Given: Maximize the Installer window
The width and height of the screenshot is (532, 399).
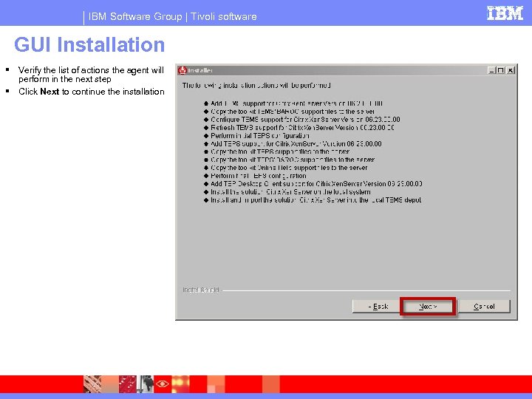Looking at the screenshot, I should point(501,70).
